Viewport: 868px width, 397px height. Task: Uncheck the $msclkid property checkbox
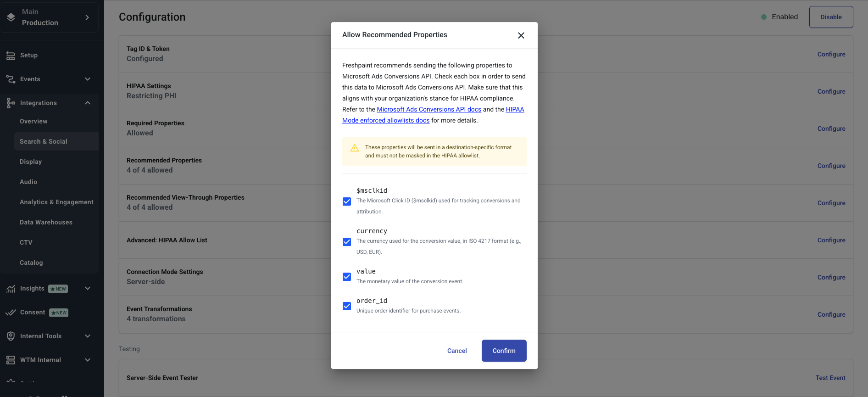[347, 201]
